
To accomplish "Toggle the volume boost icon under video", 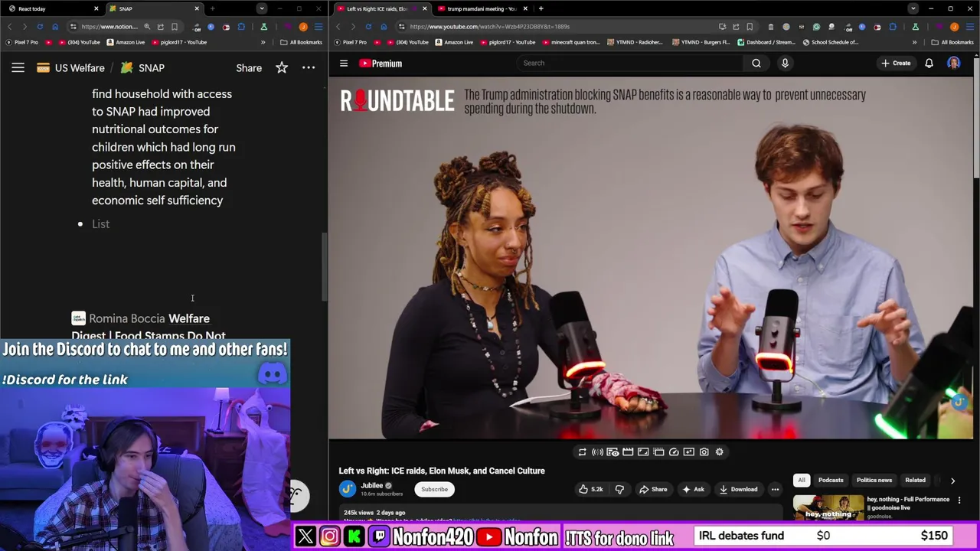I will (x=597, y=452).
